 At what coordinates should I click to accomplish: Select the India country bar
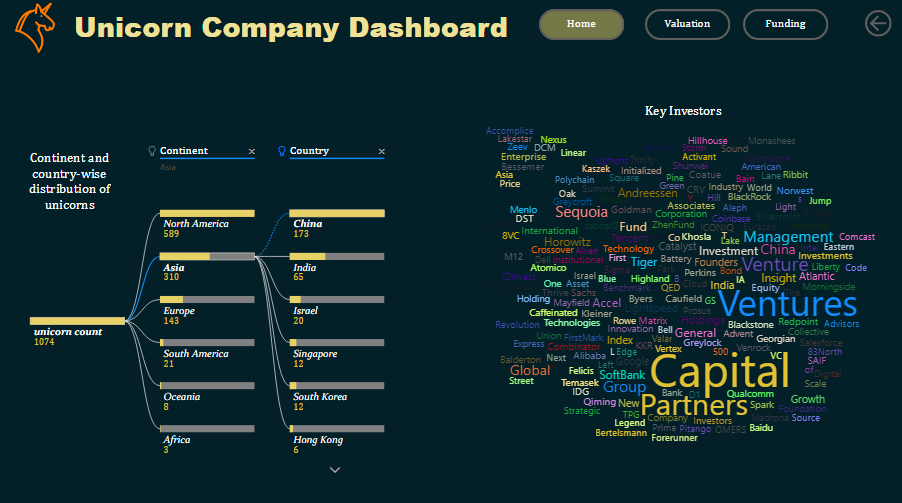pyautogui.click(x=337, y=257)
